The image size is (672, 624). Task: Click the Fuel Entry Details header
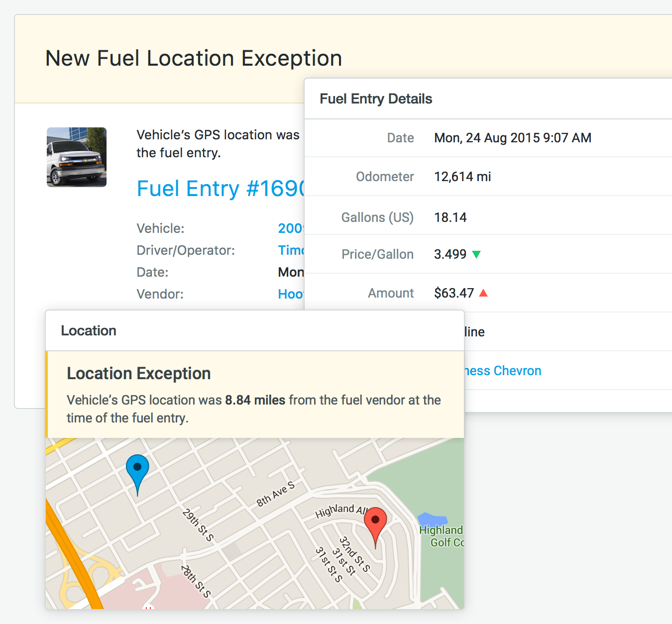376,99
